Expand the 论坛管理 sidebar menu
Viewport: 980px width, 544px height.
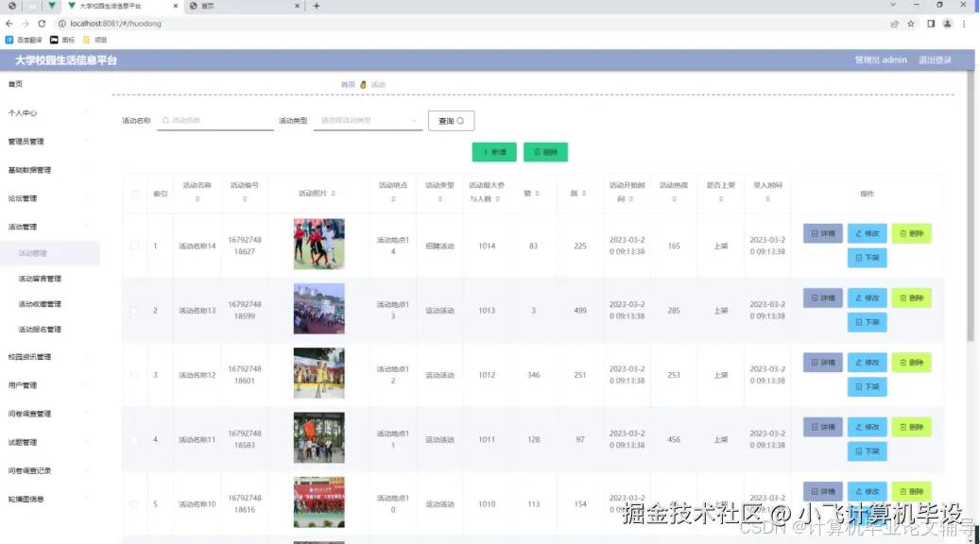(x=49, y=198)
